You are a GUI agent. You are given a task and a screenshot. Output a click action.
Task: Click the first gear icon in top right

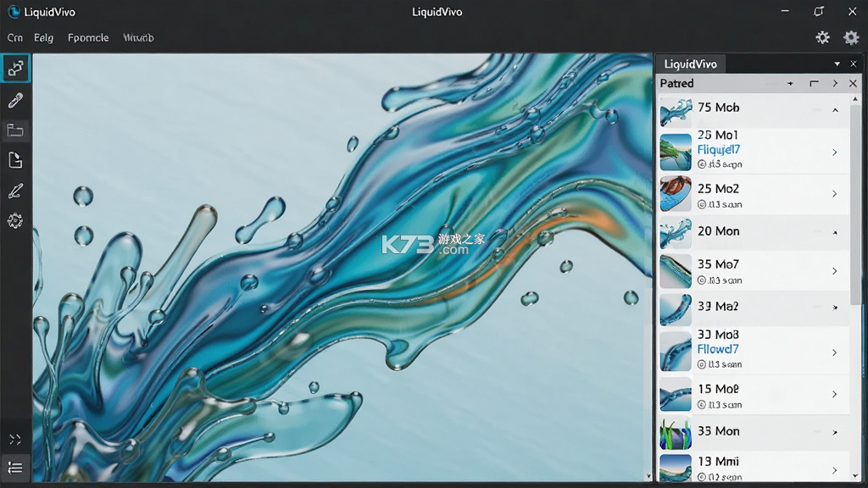coord(822,37)
